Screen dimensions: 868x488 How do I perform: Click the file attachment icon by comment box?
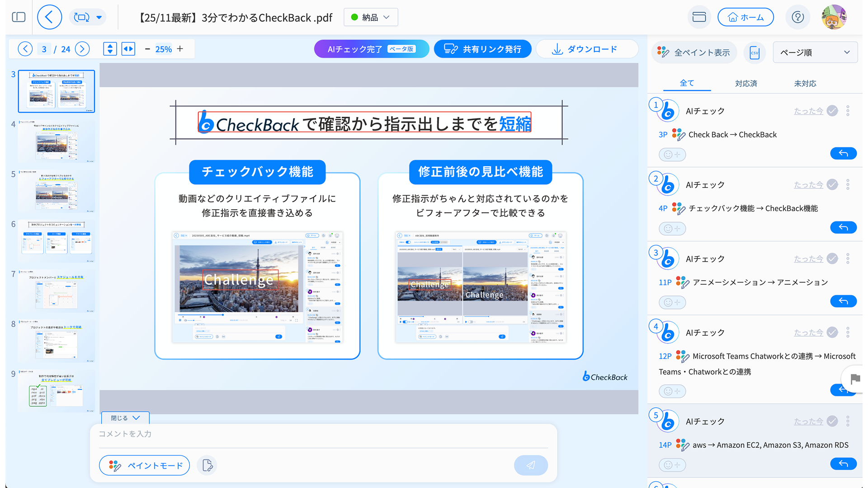pos(207,465)
